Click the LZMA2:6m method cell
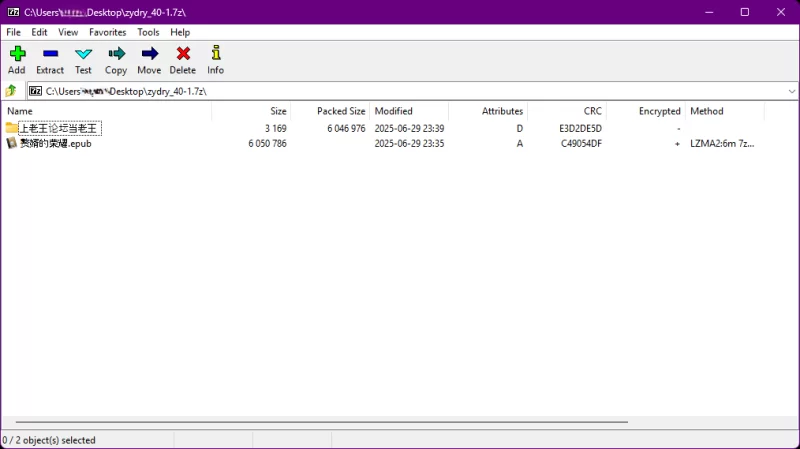Screen dimensions: 800x449 tap(722, 144)
